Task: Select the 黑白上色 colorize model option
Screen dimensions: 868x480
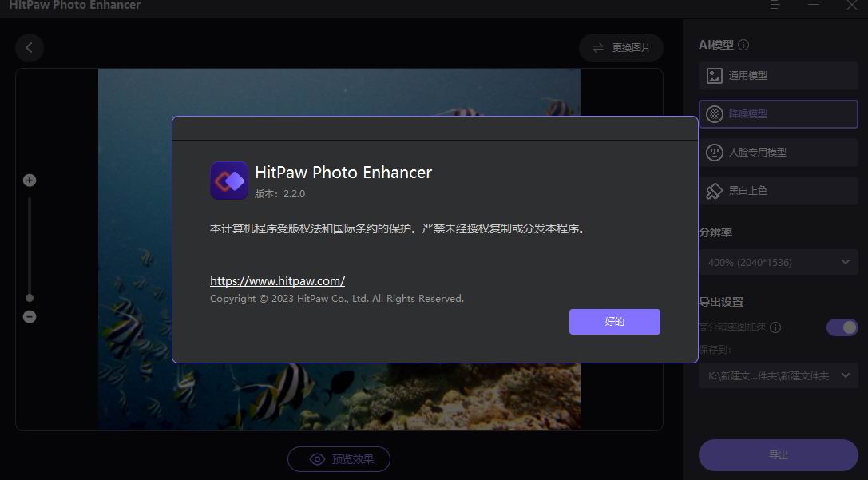Action: pyautogui.click(x=779, y=191)
